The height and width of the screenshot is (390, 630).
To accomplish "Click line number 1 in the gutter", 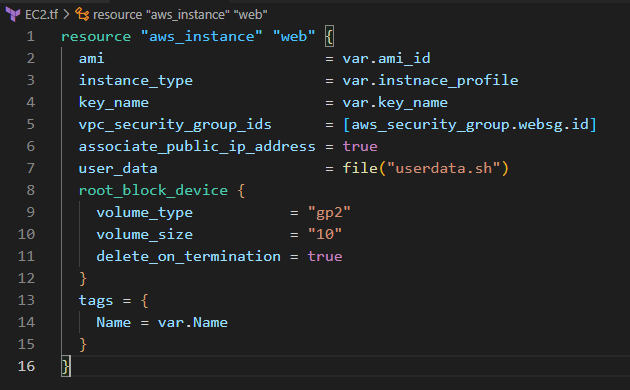I will [31, 37].
